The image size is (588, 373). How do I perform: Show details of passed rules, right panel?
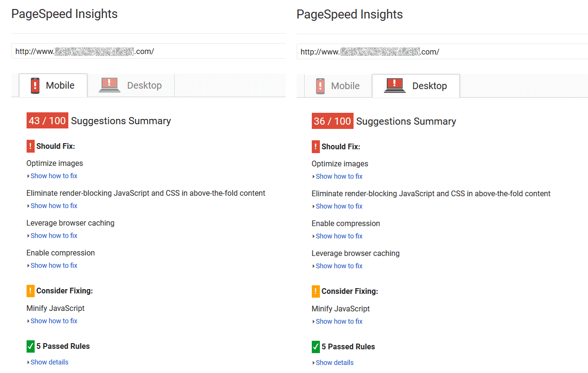333,363
